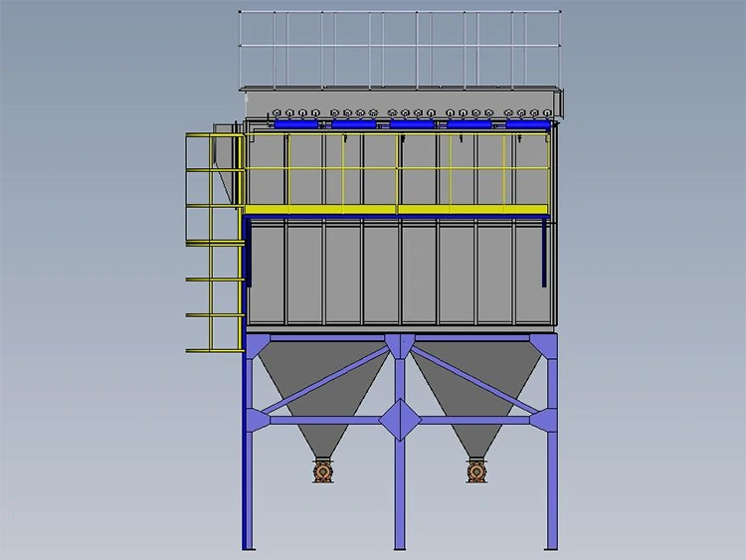Select the yellow caged access ladder
This screenshot has width=746, height=560.
pos(215,243)
